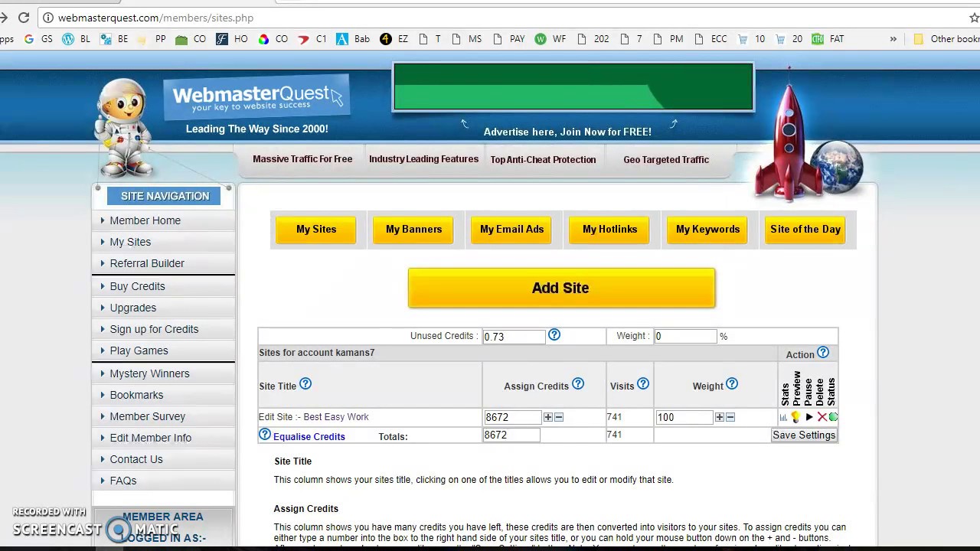980x551 pixels.
Task: Click the Equalise Credits link
Action: tap(309, 436)
